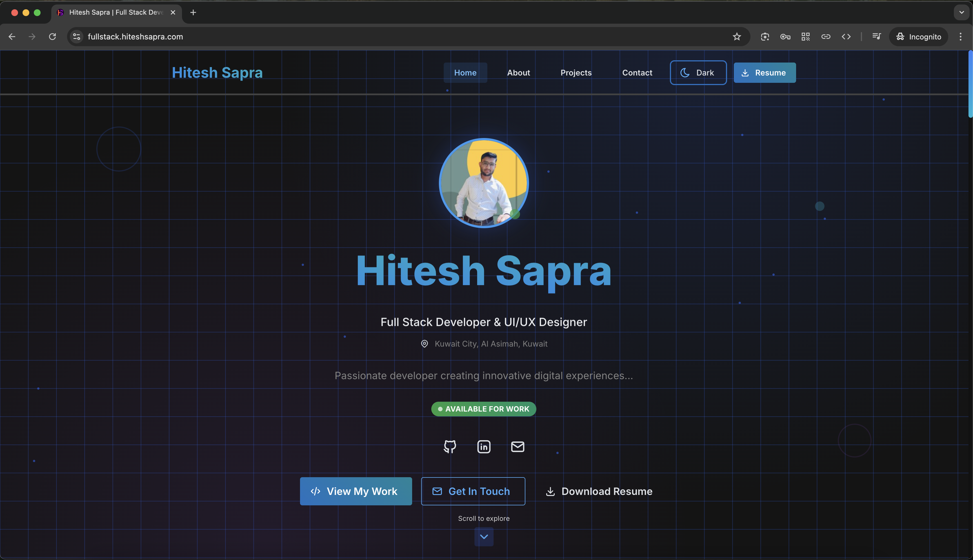Go to the About nav item
This screenshot has height=560, width=973.
point(518,73)
